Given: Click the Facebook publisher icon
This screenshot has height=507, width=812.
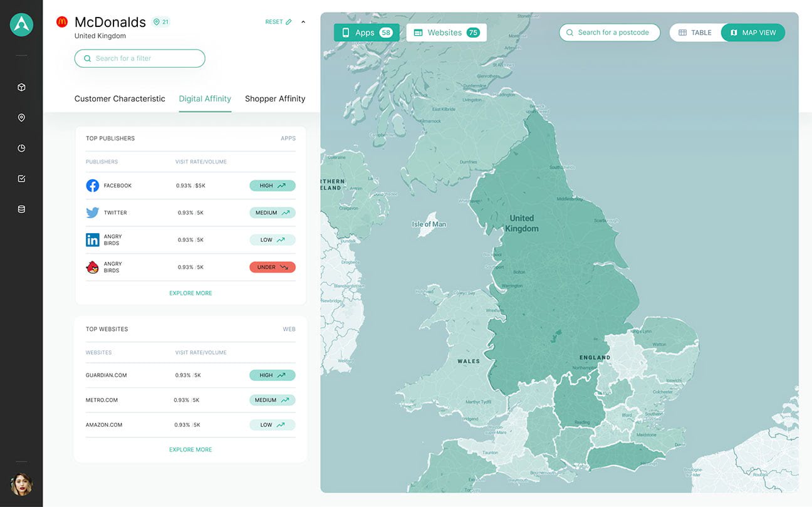Looking at the screenshot, I should (93, 186).
